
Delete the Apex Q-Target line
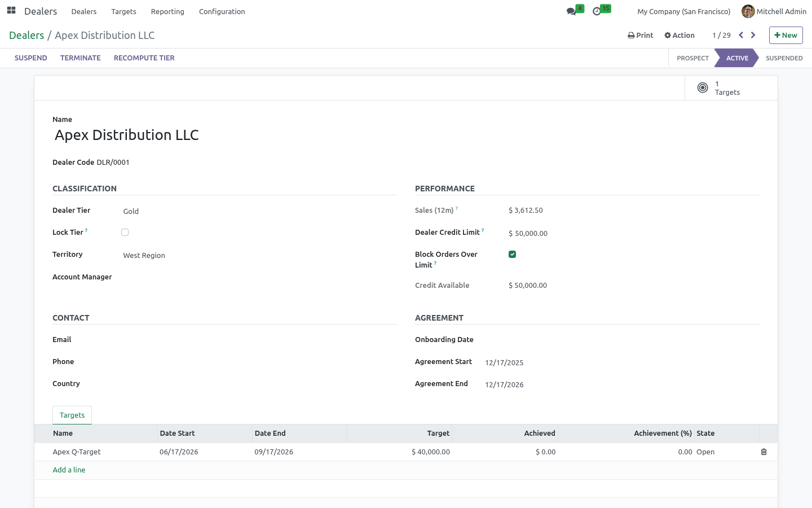tap(764, 452)
